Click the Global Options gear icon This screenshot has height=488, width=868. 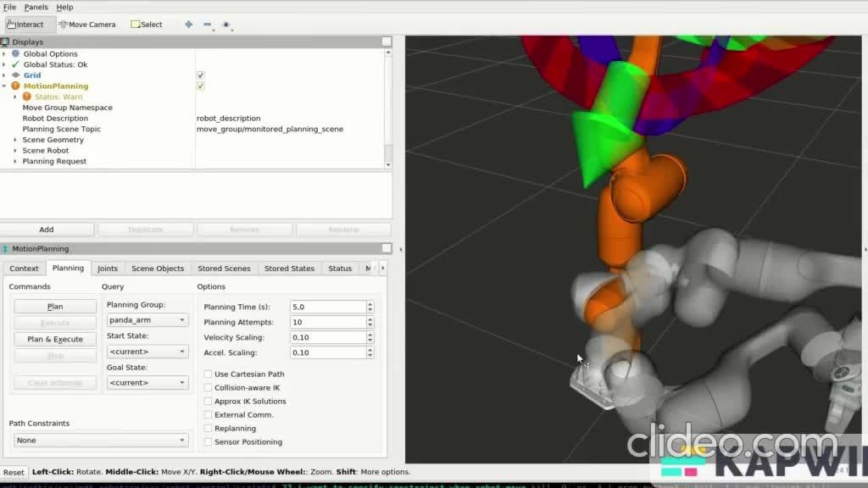15,54
